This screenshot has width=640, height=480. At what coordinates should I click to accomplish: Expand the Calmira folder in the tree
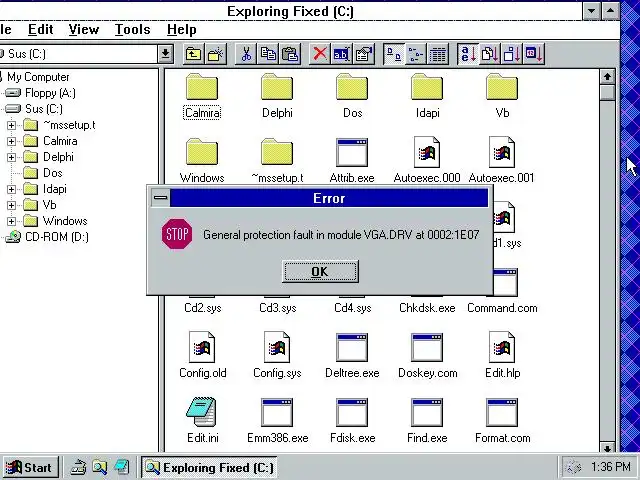11,141
